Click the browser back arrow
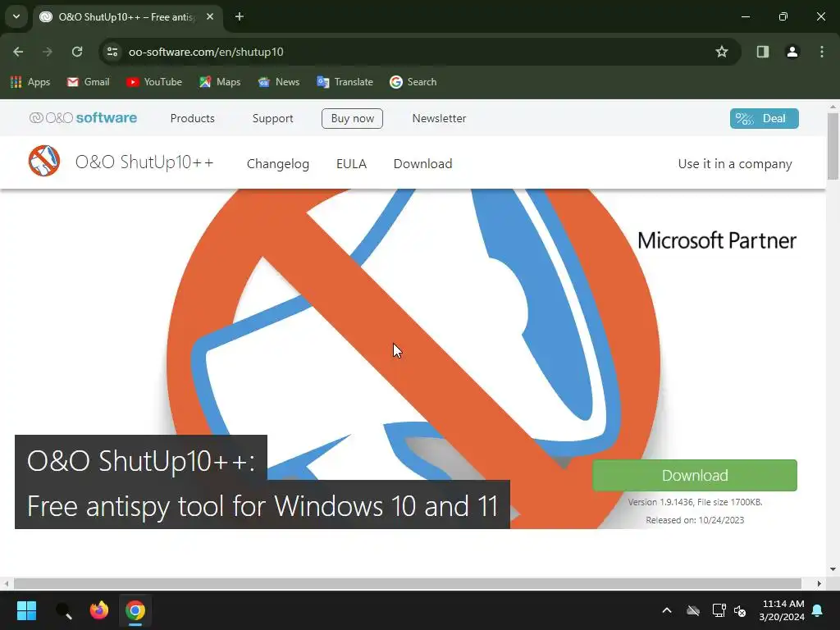Viewport: 840px width, 630px height. 18,52
